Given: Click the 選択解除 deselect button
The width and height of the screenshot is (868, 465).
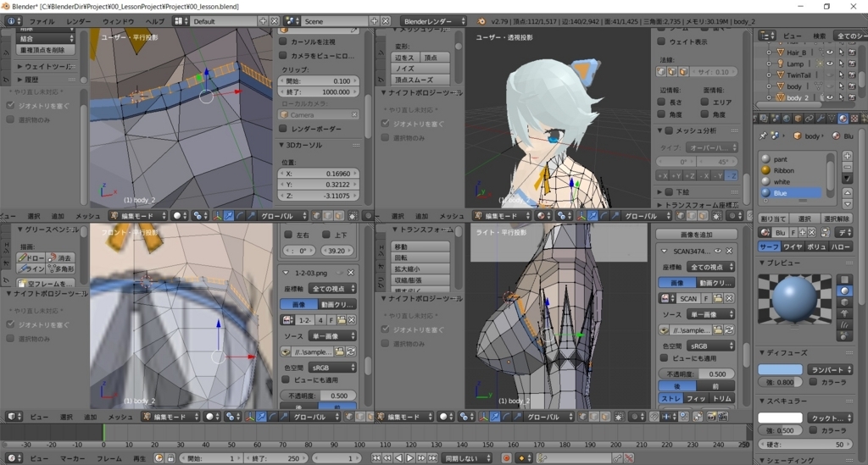Looking at the screenshot, I should pyautogui.click(x=837, y=219).
